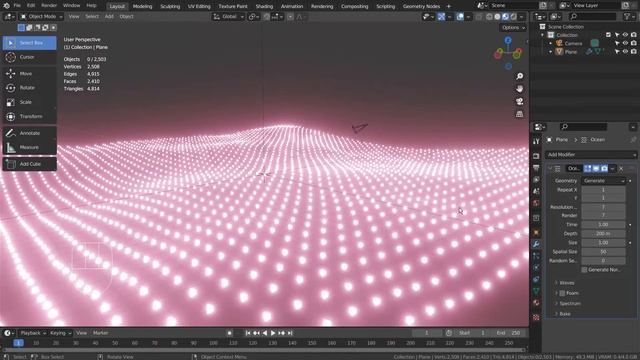Activate the Transform tool
Screen dimensions: 640x360
[x=29, y=116]
